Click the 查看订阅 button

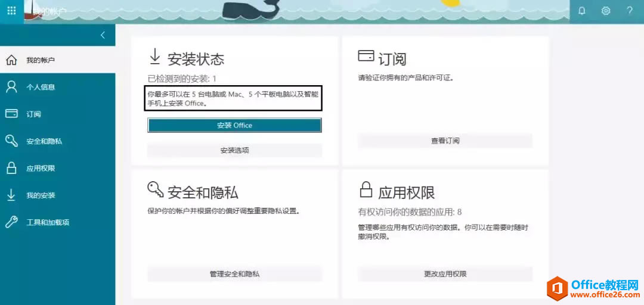click(445, 141)
